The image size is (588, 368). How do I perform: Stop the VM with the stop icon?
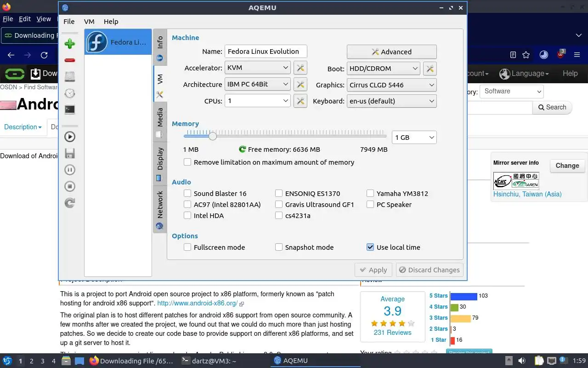(70, 186)
